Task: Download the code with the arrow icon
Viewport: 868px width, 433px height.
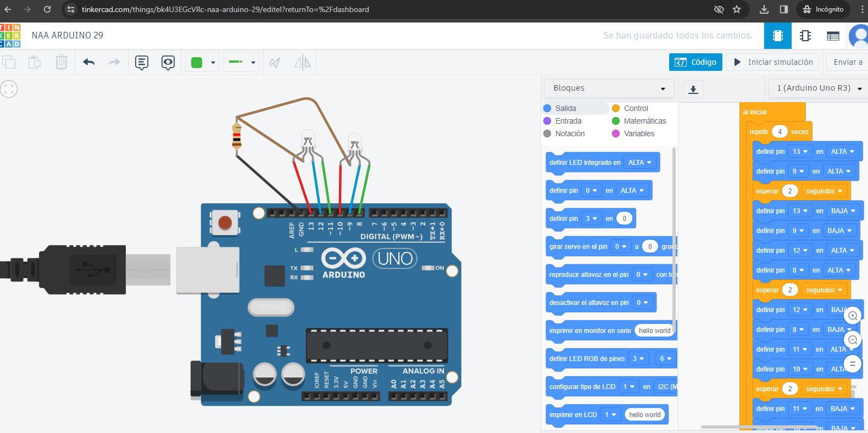Action: (x=693, y=89)
